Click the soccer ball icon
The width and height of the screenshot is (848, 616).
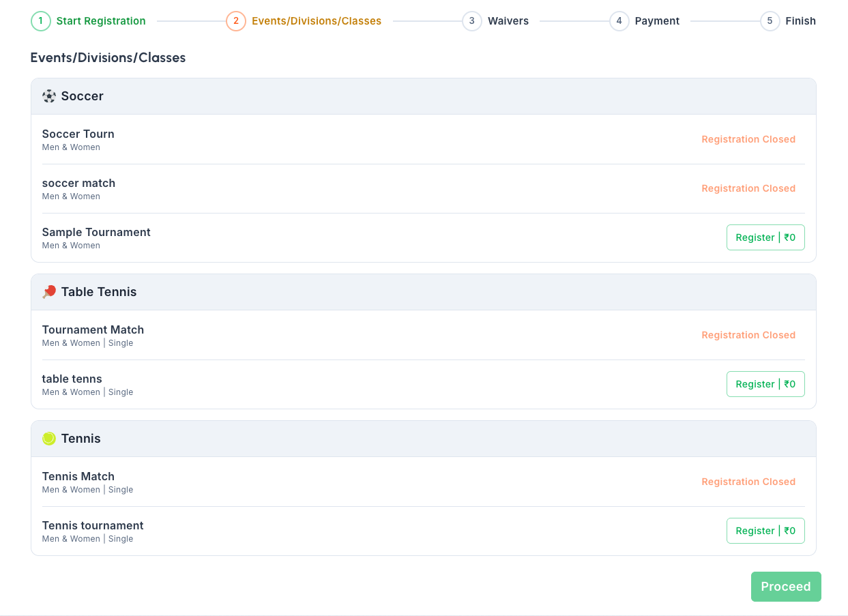point(49,96)
